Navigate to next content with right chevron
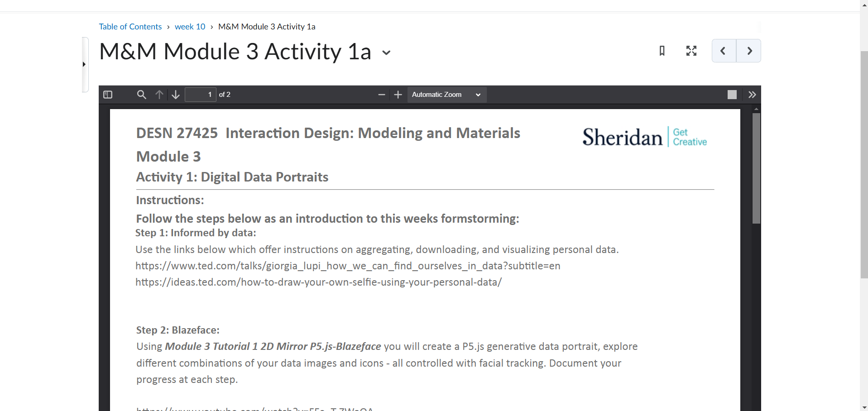The height and width of the screenshot is (411, 868). [749, 51]
